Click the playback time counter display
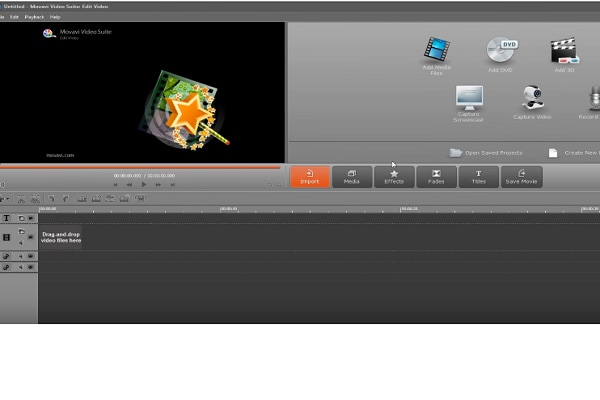 click(x=144, y=175)
